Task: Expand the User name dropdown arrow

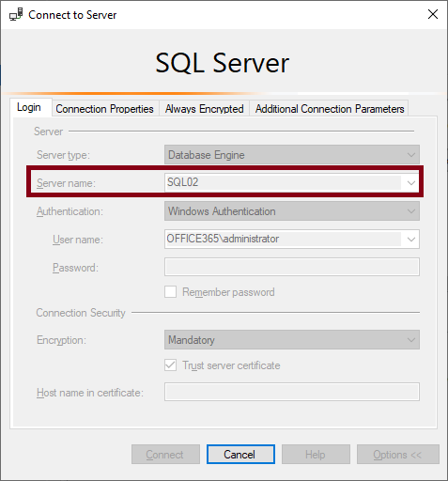Action: coord(411,240)
